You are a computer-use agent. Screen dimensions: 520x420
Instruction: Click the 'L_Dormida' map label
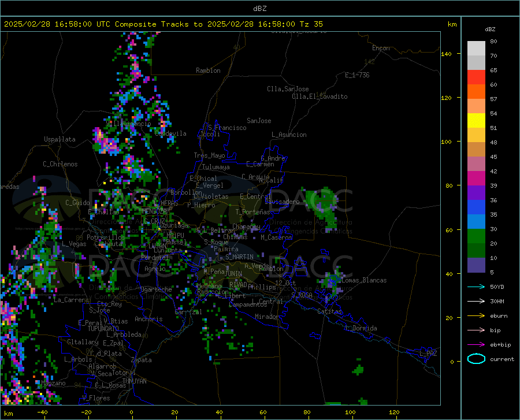click(x=361, y=328)
